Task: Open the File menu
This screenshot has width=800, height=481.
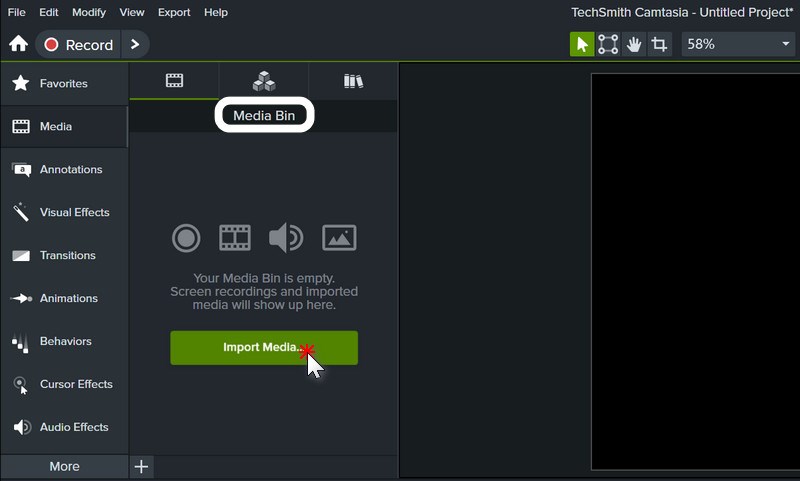Action: [x=16, y=12]
